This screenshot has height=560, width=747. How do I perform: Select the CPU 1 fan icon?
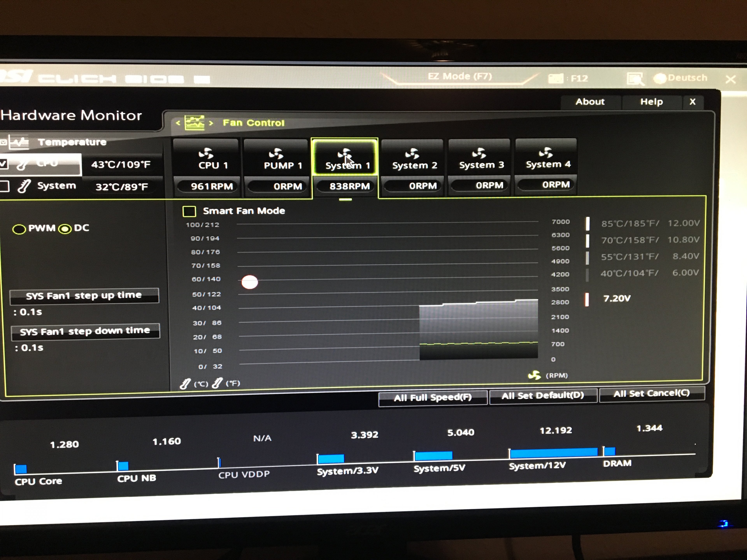(206, 154)
